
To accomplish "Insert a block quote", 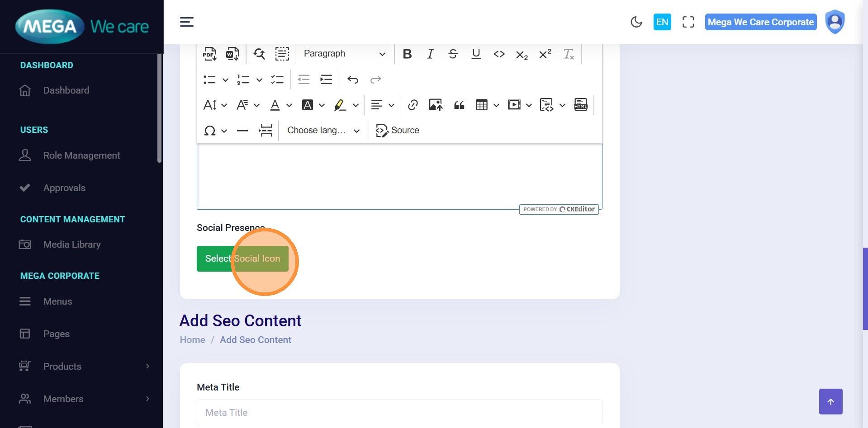I will [x=459, y=105].
